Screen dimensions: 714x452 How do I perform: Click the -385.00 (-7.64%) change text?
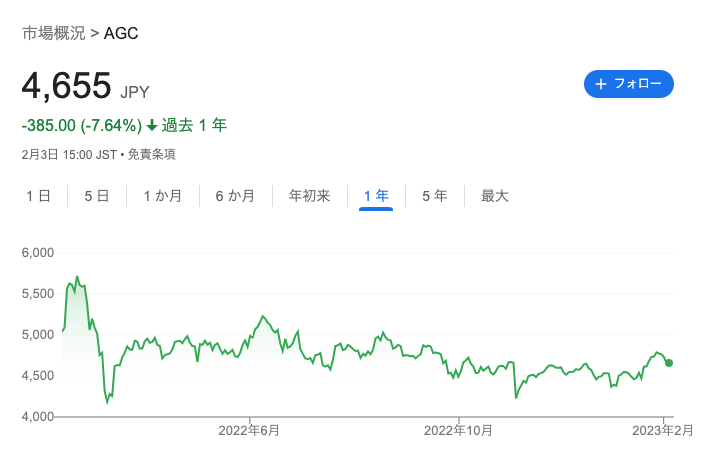(x=82, y=125)
